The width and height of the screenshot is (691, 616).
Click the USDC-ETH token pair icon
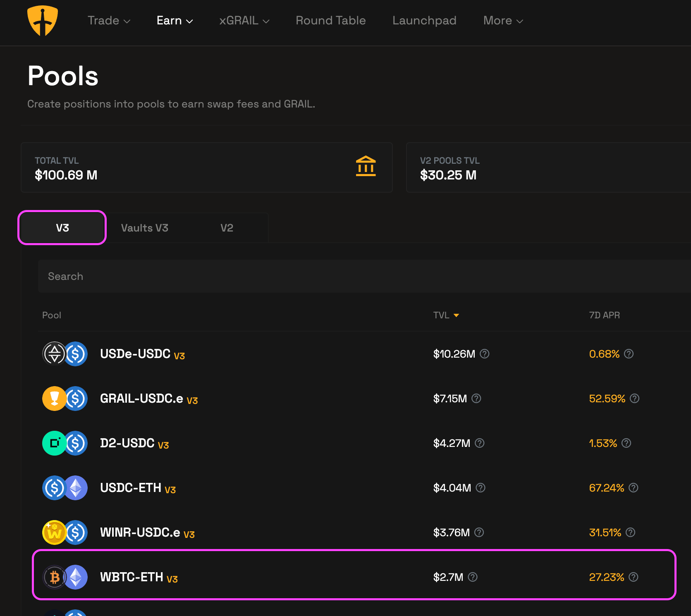(65, 488)
